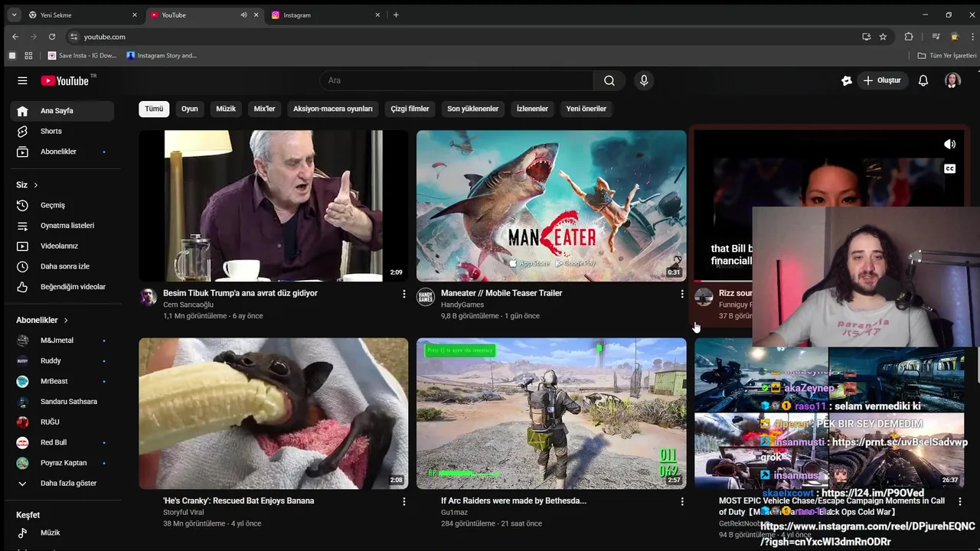The image size is (980, 551).
Task: Open Oynatma listeleri
Action: click(62, 226)
